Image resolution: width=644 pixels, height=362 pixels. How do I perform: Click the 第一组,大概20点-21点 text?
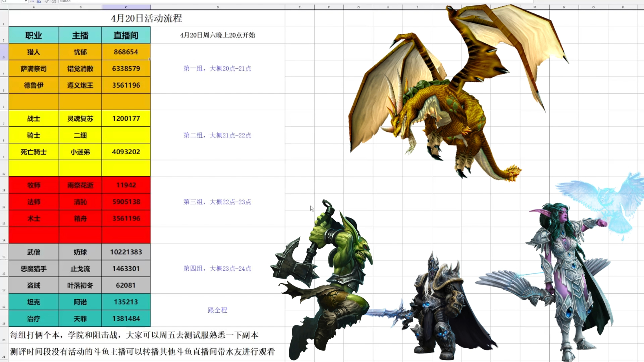coord(217,68)
